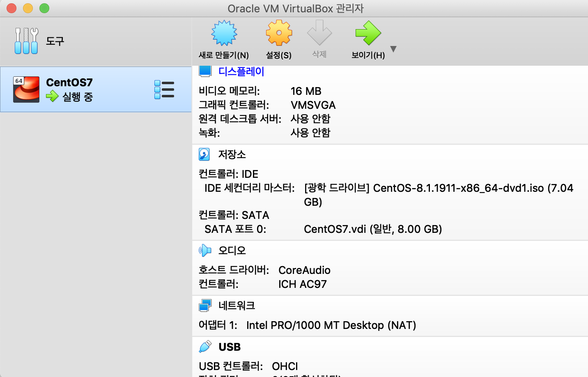The height and width of the screenshot is (377, 588).
Task: Open the CentOS7 machine tools list menu
Action: (164, 89)
